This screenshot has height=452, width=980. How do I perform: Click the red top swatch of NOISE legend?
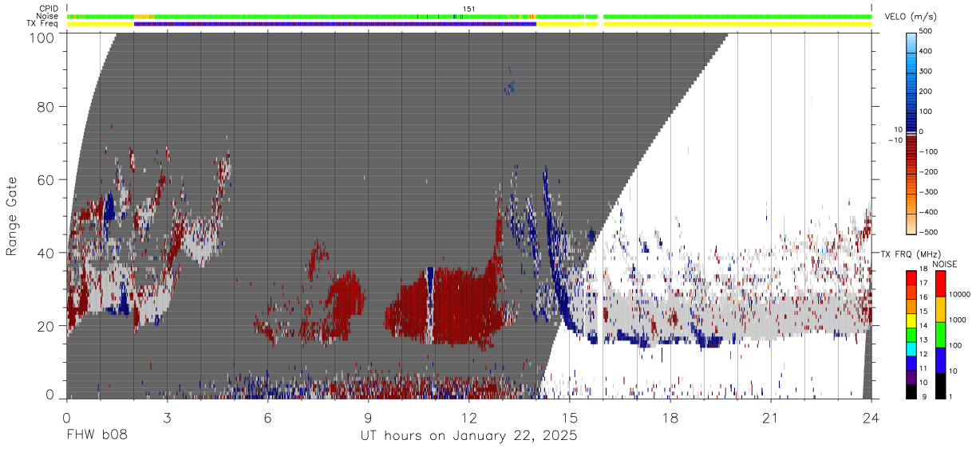tap(940, 283)
